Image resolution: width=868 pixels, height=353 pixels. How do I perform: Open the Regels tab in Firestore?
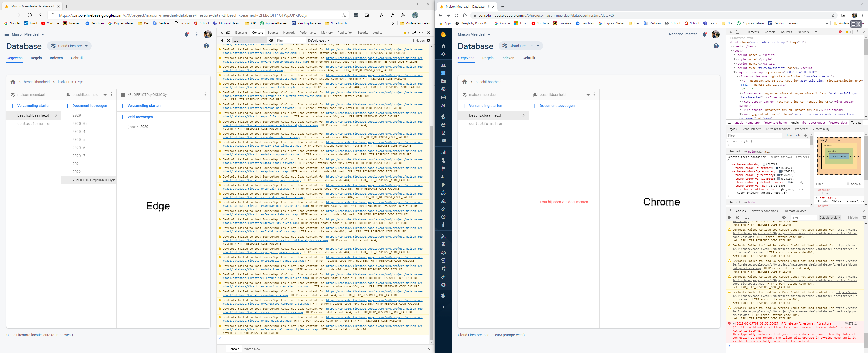[x=488, y=58]
